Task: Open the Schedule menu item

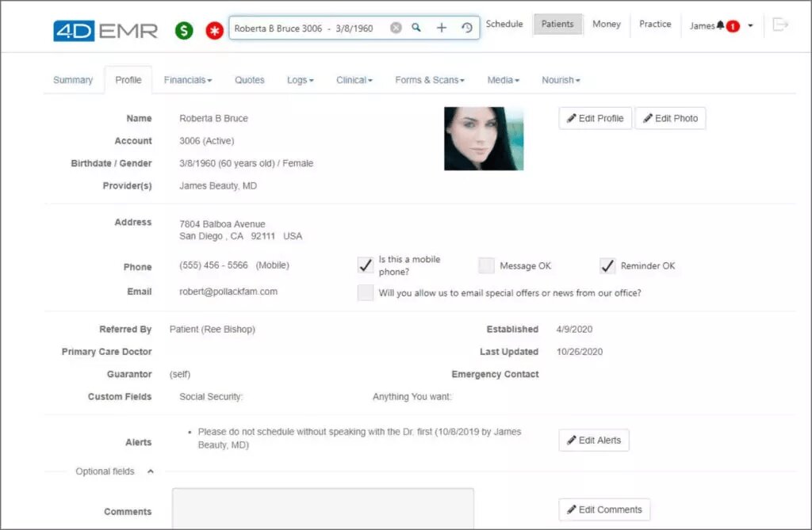Action: pos(504,25)
